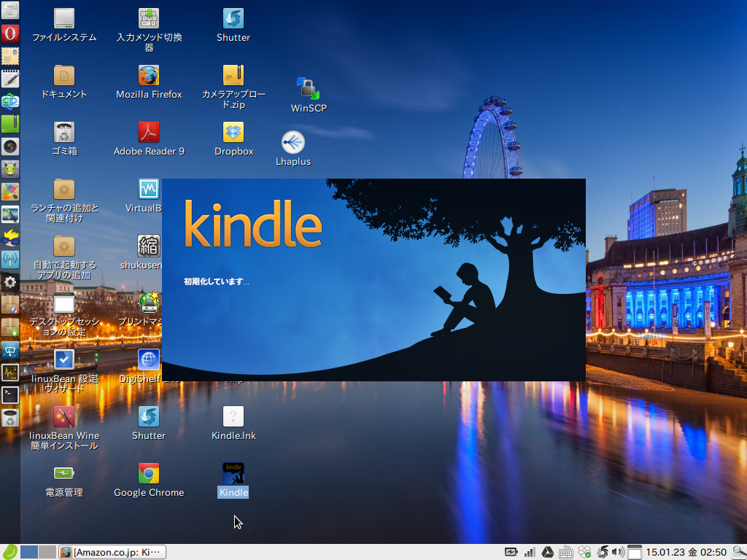Open the Dropbox desktop icon
The image size is (747, 560).
click(233, 133)
